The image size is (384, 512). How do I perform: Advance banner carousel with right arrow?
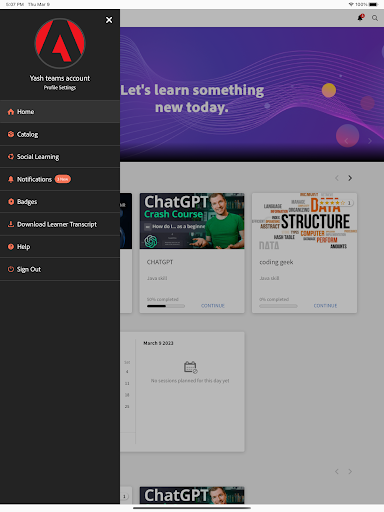point(370,141)
